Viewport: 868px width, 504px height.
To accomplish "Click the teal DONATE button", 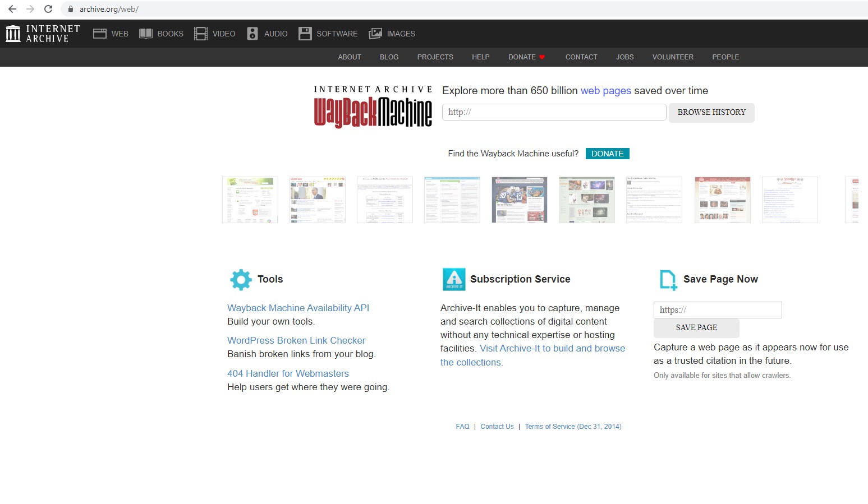I will tap(608, 154).
